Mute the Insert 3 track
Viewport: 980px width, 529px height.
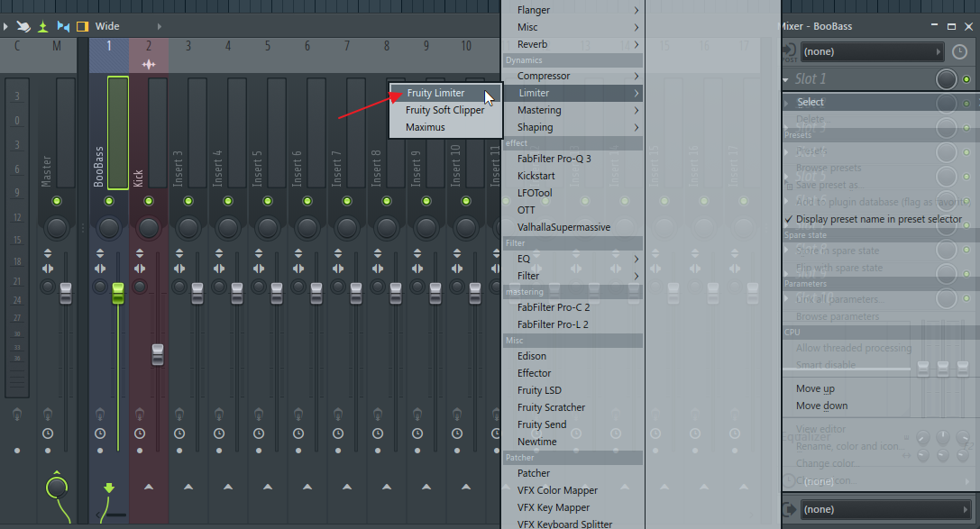coord(188,201)
